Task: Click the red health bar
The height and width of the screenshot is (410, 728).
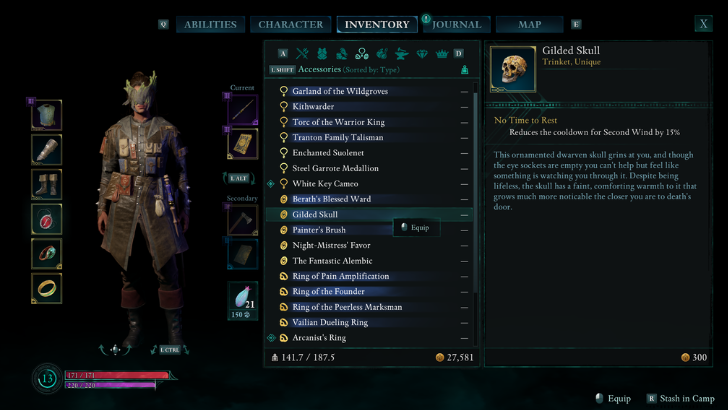Action: point(117,375)
